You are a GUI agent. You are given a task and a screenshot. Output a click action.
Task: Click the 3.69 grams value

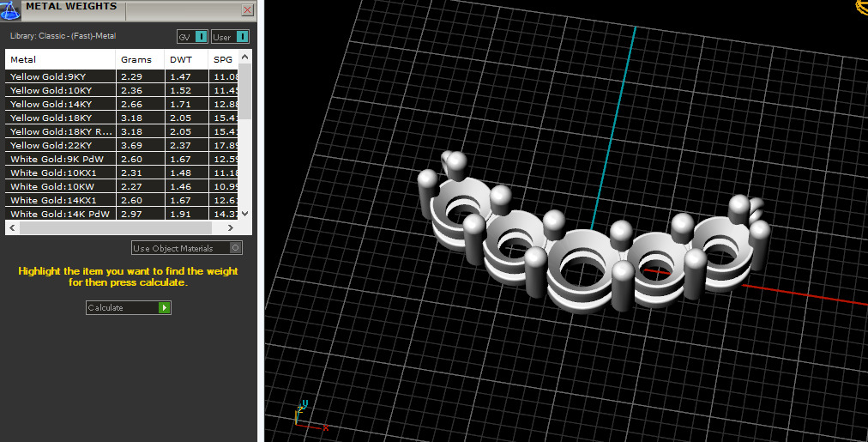point(132,145)
